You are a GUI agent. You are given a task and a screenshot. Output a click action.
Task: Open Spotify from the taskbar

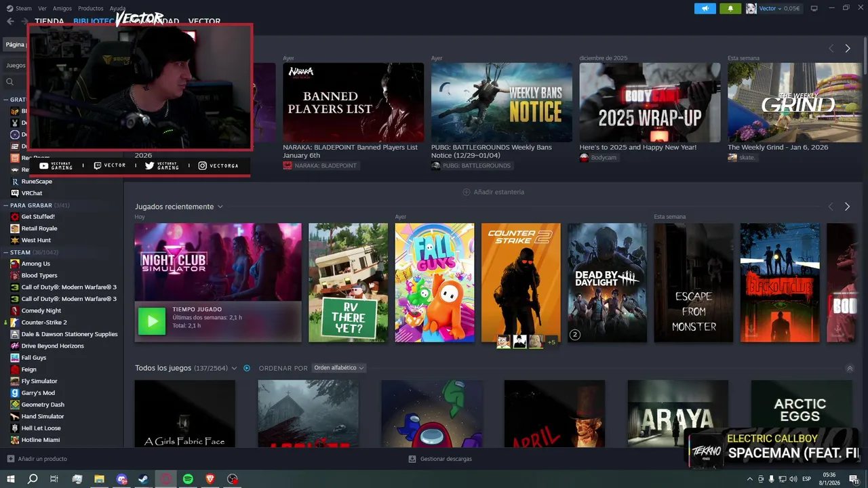tap(188, 479)
